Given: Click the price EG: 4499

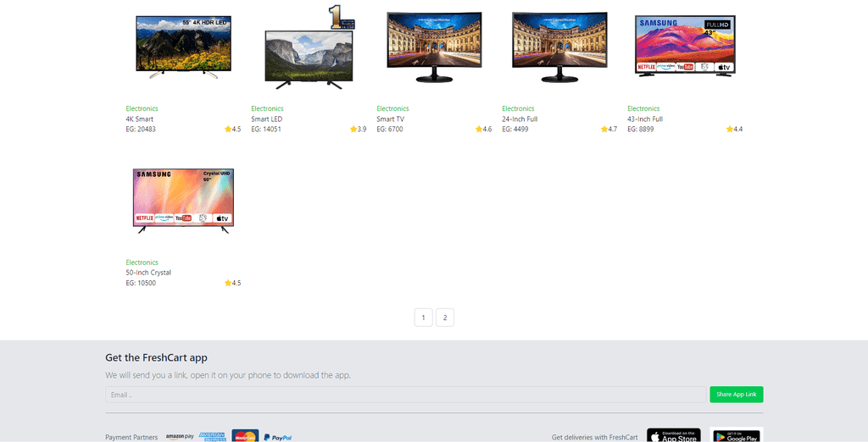Looking at the screenshot, I should (515, 130).
